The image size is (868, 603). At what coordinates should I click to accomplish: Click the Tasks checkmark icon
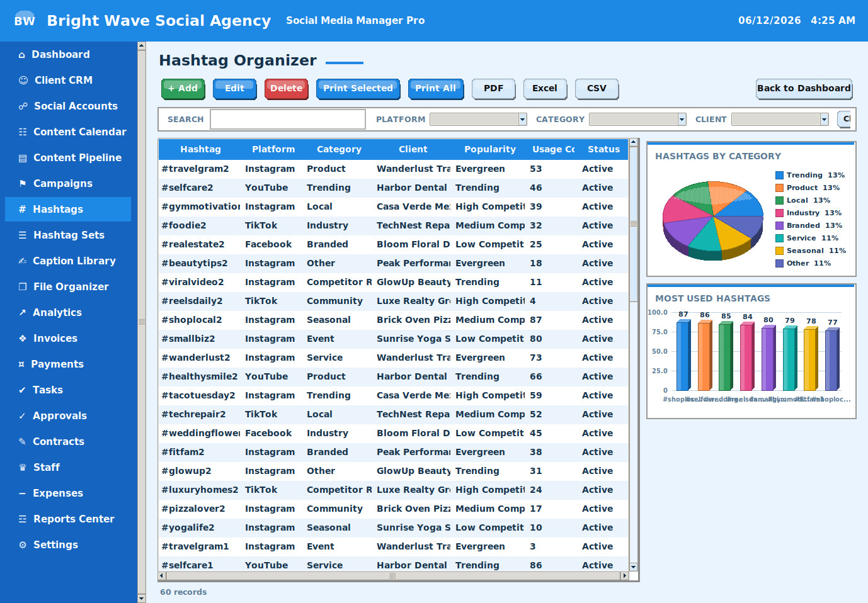(x=23, y=390)
